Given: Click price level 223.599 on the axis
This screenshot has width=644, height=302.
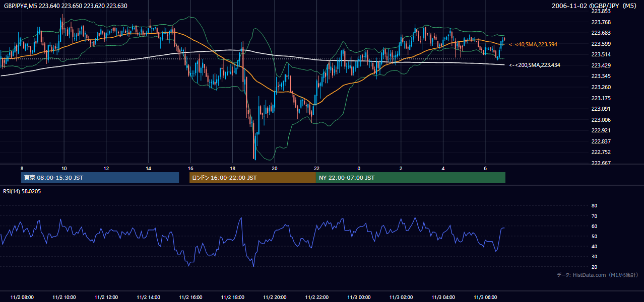Looking at the screenshot, I should click(x=601, y=44).
